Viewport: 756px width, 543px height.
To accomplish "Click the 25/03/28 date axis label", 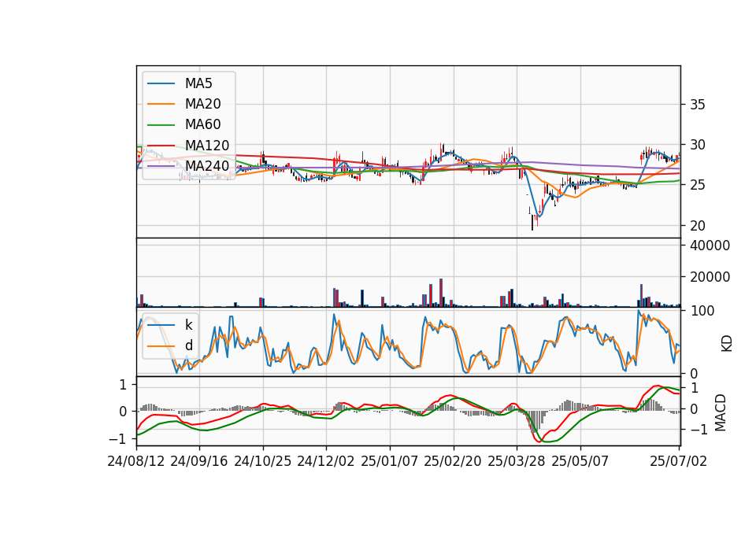I will point(517,461).
